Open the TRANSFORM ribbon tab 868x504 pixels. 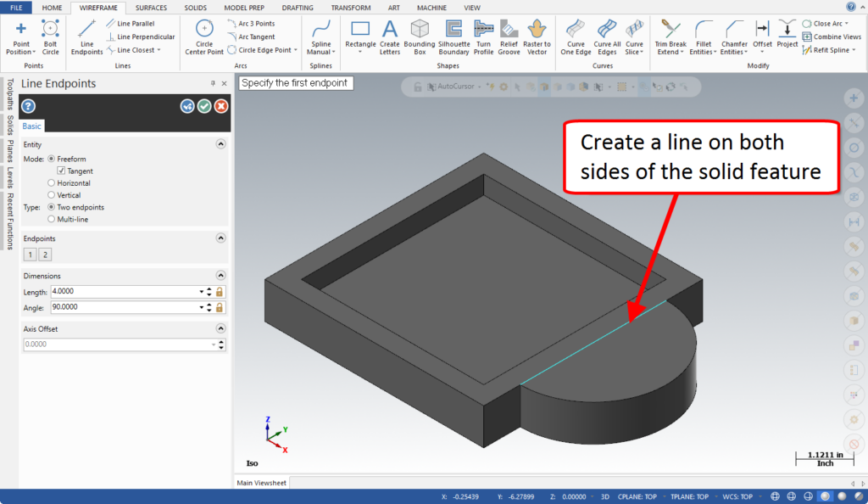click(x=351, y=8)
